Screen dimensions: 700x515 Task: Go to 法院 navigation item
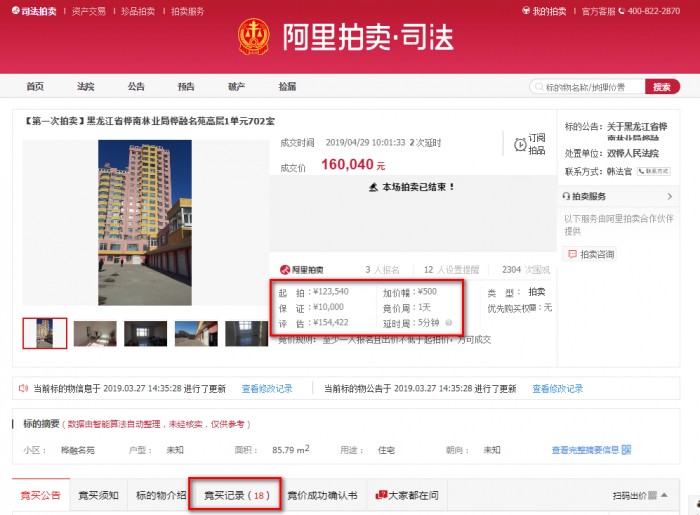click(x=85, y=87)
